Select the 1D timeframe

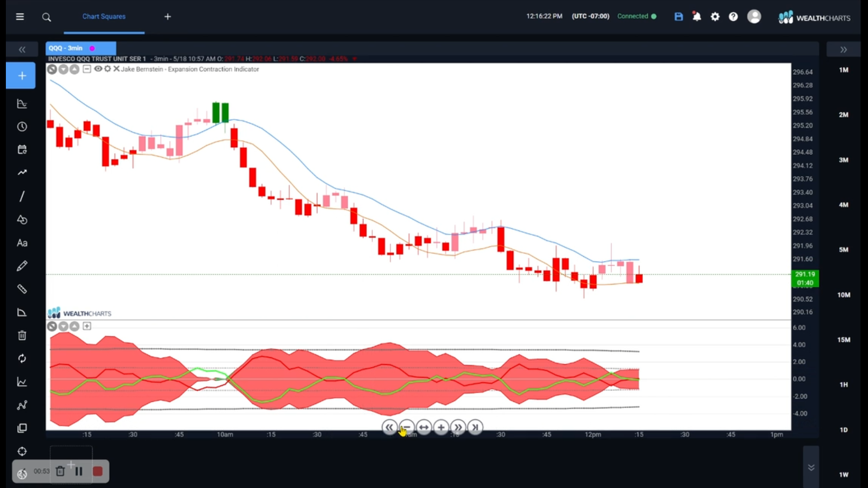(x=844, y=430)
